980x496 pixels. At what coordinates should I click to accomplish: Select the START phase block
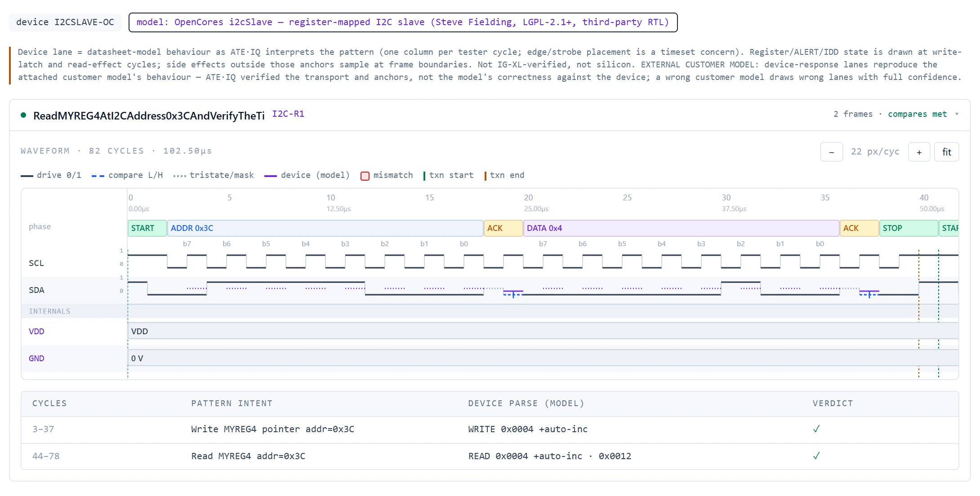[x=147, y=228]
